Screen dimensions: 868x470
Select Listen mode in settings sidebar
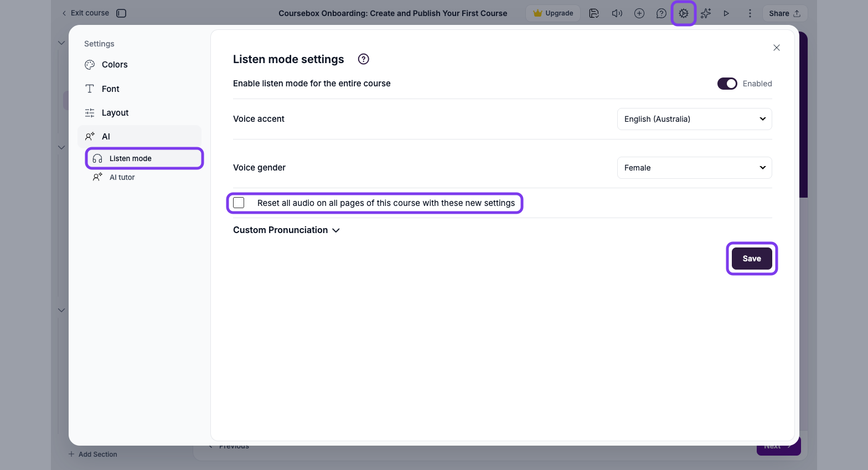point(144,158)
